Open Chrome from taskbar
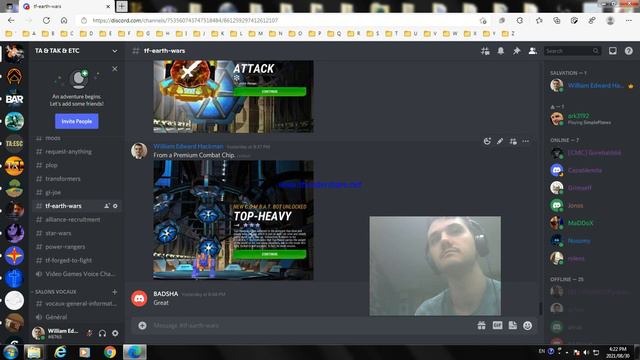 click(x=109, y=352)
